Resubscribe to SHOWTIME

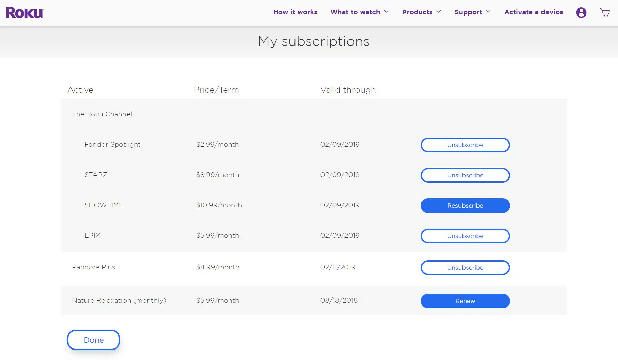tap(465, 206)
